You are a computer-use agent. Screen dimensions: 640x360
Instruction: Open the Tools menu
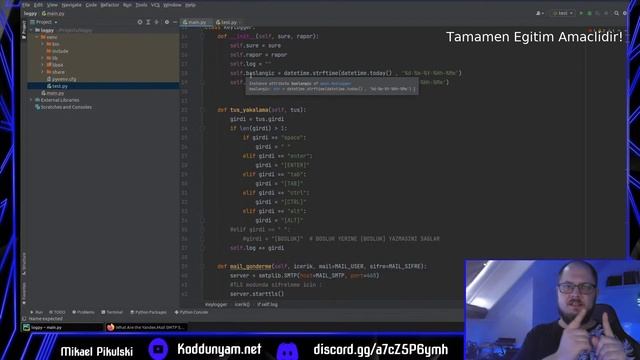[141, 5]
